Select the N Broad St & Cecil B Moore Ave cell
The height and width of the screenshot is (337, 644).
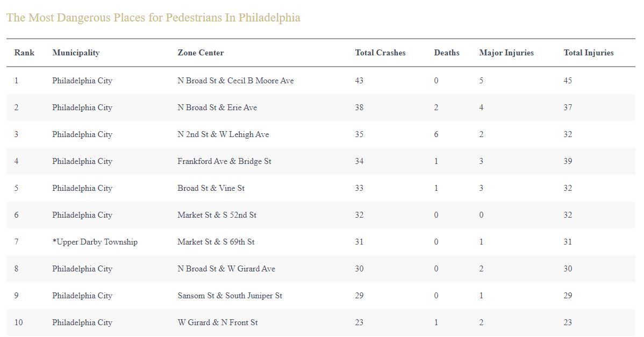coord(235,81)
